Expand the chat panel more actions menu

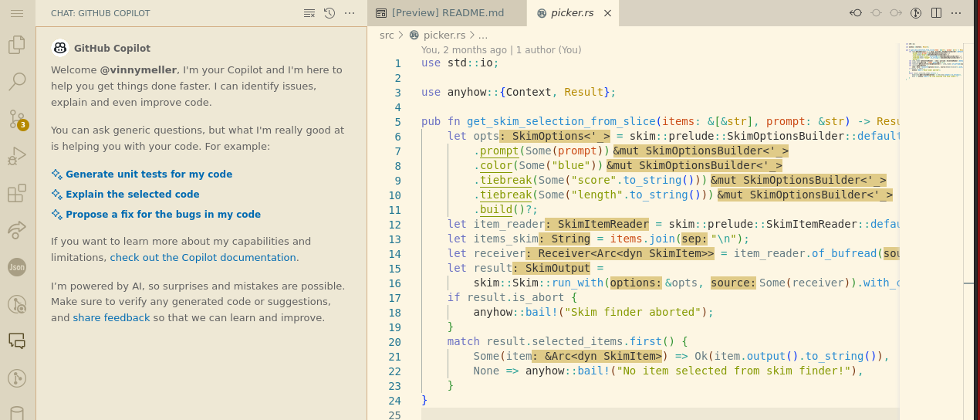click(x=350, y=13)
